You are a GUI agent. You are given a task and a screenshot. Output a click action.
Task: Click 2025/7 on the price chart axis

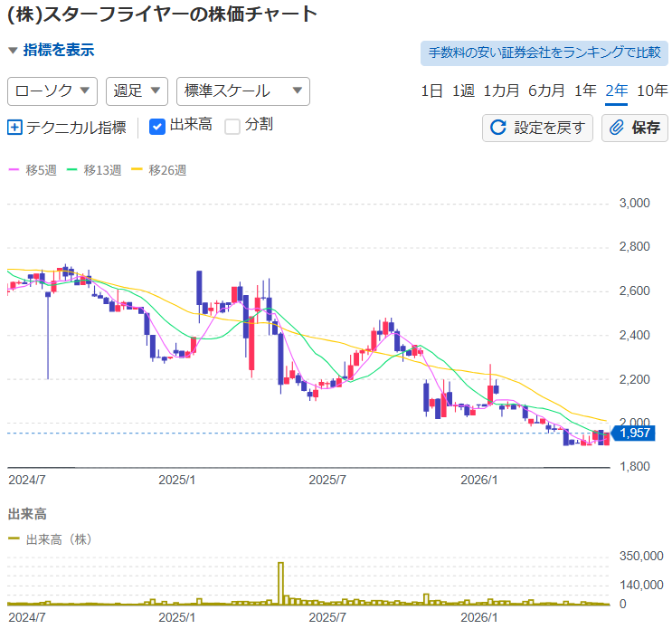[x=327, y=480]
